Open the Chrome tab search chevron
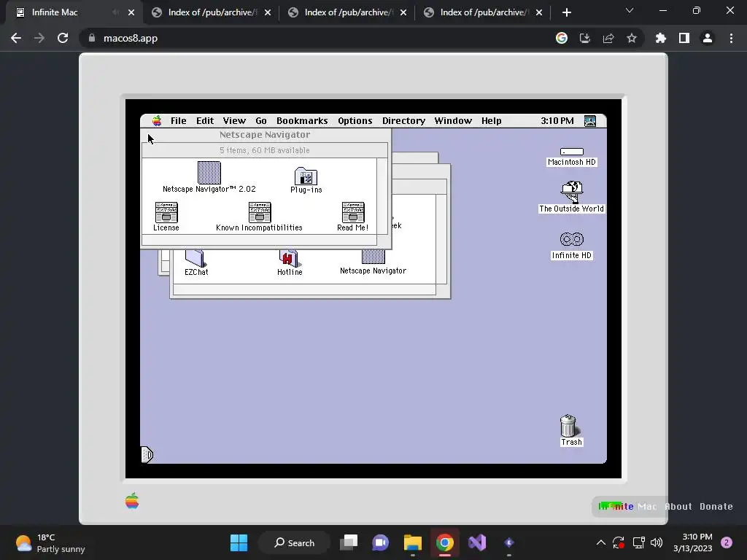Screen dimensions: 747x560 point(630,10)
